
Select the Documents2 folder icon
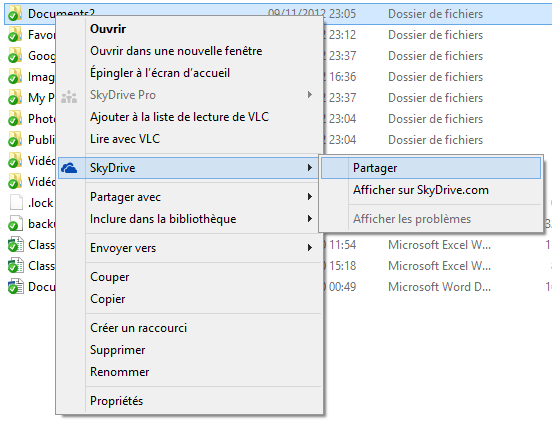15,14
